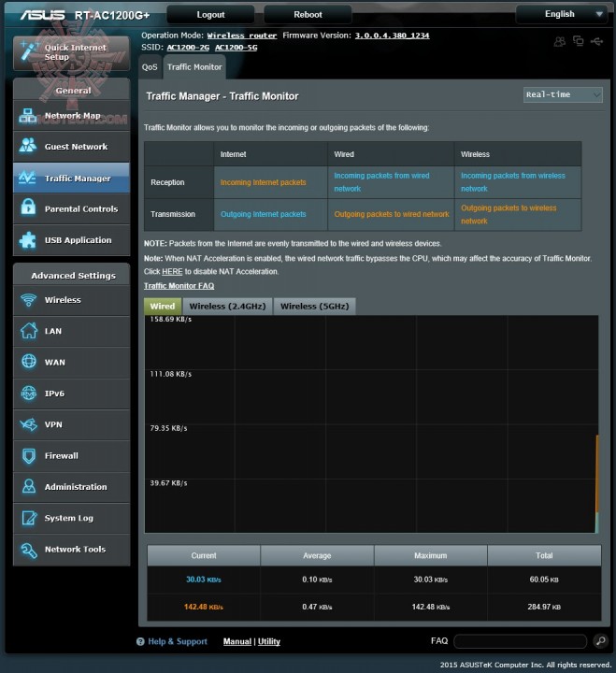Click the VPN arrows icon
Image resolution: width=616 pixels, height=673 pixels.
pyautogui.click(x=28, y=424)
